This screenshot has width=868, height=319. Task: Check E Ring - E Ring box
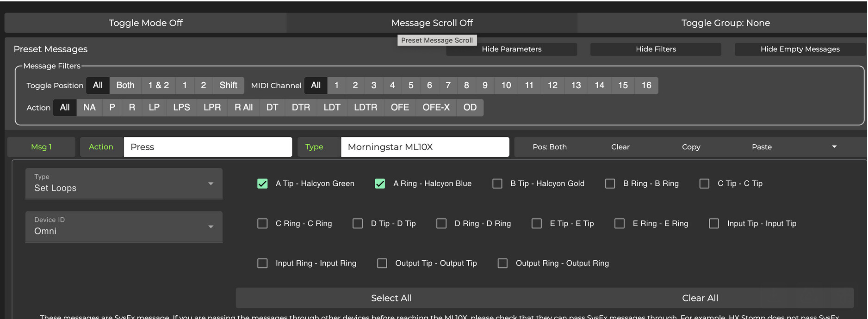click(x=620, y=223)
